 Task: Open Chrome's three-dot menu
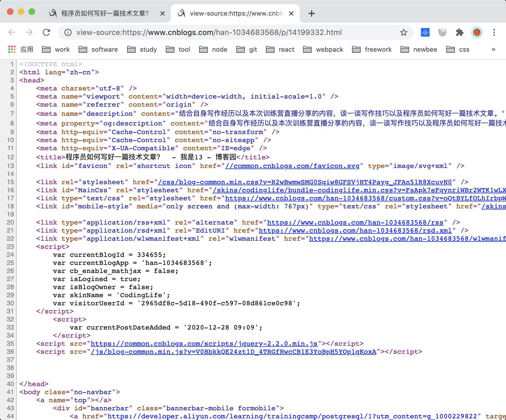494,33
